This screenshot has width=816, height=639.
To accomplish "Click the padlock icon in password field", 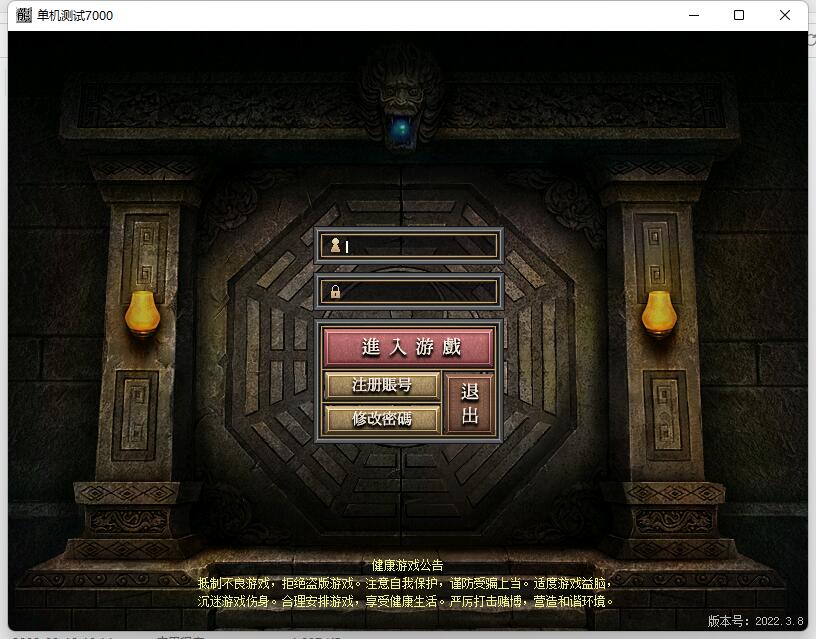I will coord(336,292).
